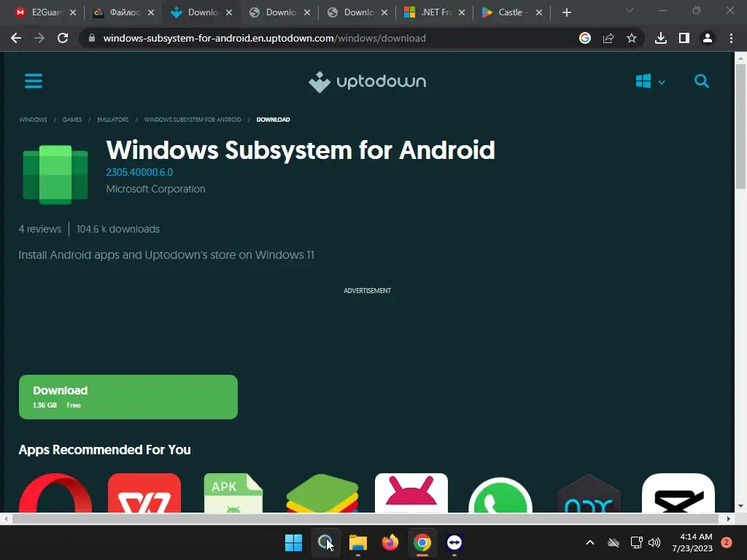Open the Windows Start menu
This screenshot has height=560, width=747.
[x=293, y=542]
